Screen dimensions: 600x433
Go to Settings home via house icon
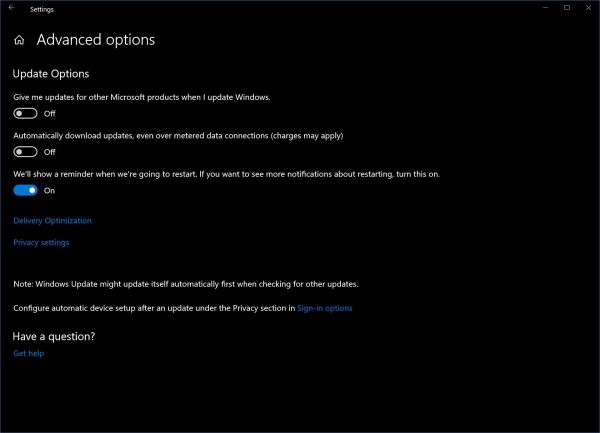(19, 41)
